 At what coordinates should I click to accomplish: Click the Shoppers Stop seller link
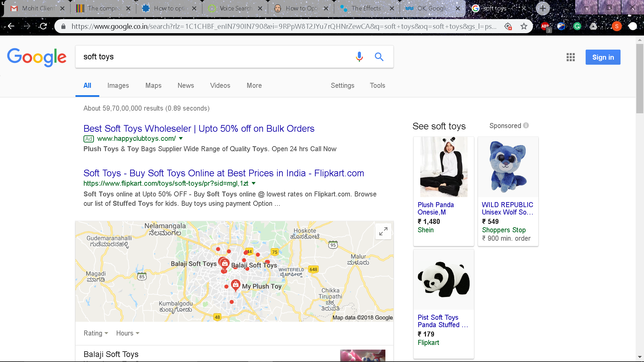(504, 230)
